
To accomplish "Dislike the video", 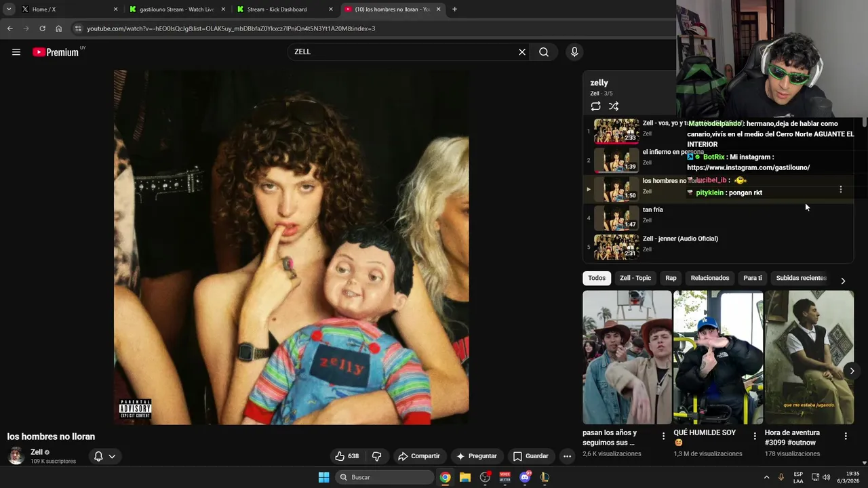I will coord(377,456).
